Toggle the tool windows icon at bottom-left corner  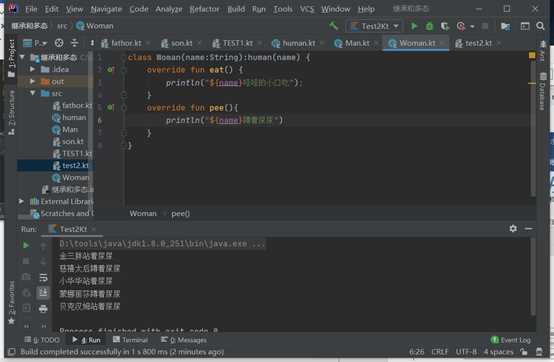point(12,351)
